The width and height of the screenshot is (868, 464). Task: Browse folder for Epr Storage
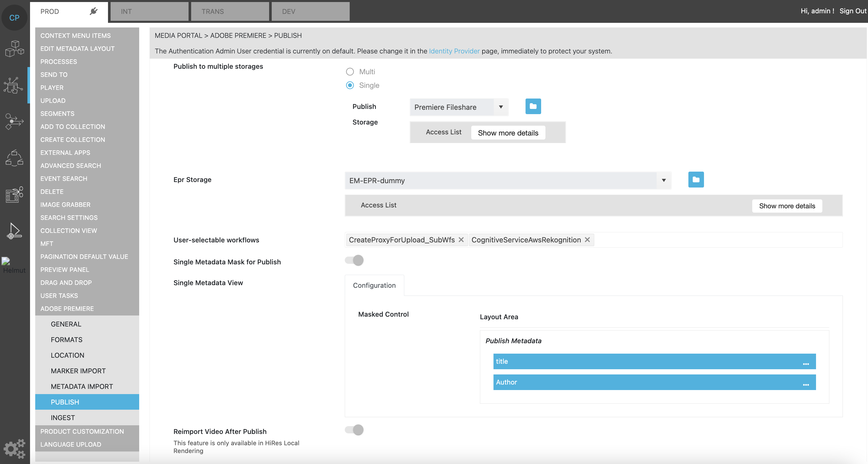(x=696, y=180)
